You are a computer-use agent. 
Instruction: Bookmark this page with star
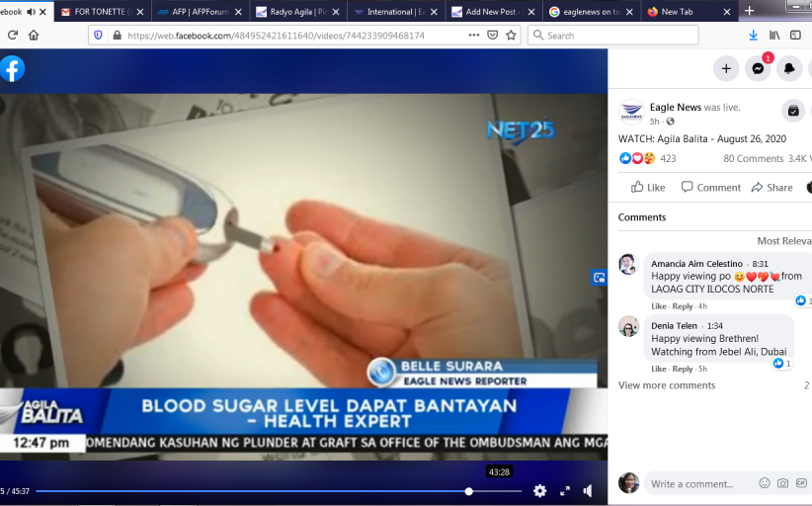(x=511, y=35)
